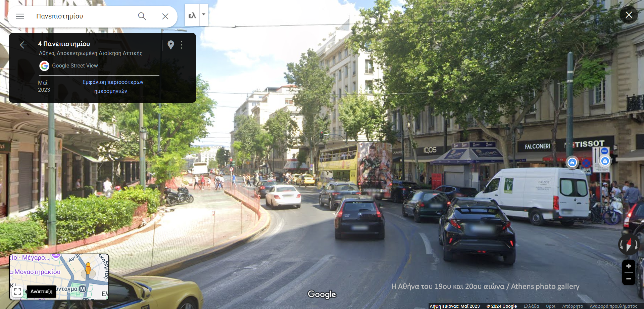Zoom in with the plus button
644x309 pixels.
[x=629, y=266]
